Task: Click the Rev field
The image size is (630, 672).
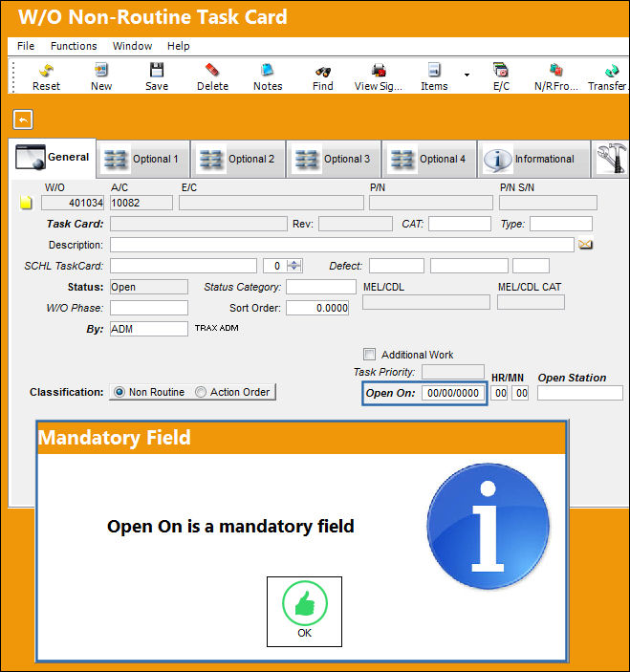Action: click(356, 224)
